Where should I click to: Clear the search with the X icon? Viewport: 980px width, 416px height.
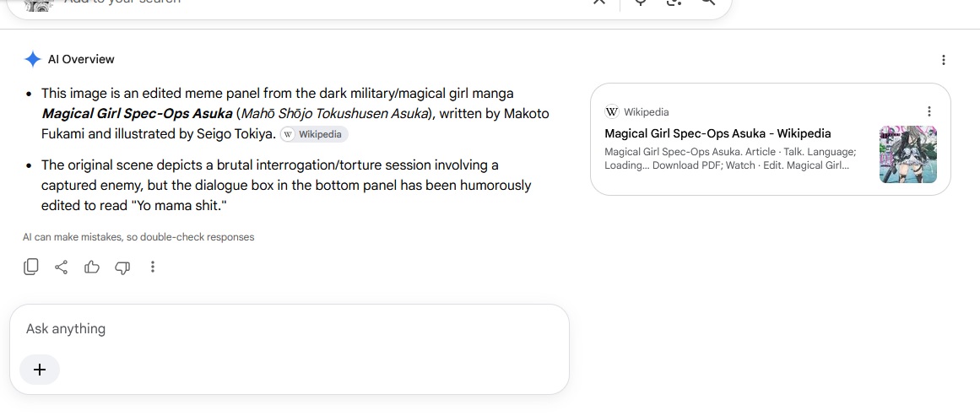pyautogui.click(x=598, y=3)
